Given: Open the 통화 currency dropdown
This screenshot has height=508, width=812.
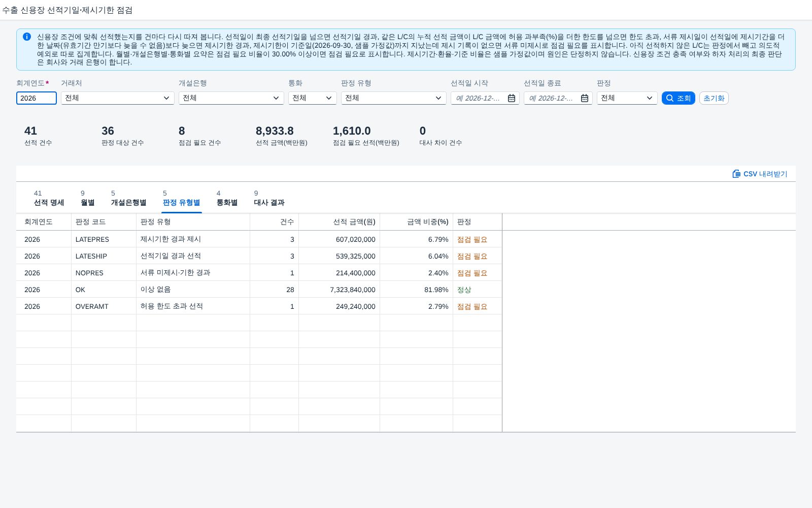Looking at the screenshot, I should tap(313, 98).
